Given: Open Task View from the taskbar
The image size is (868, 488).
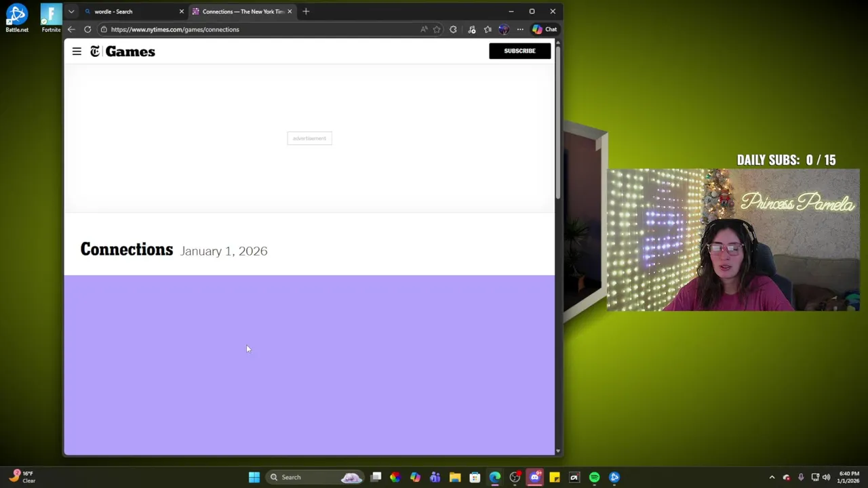Looking at the screenshot, I should tap(376, 477).
